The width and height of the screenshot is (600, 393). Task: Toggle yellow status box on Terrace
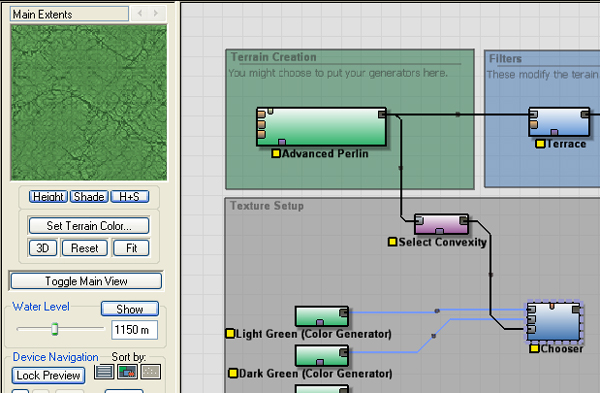[x=540, y=144]
